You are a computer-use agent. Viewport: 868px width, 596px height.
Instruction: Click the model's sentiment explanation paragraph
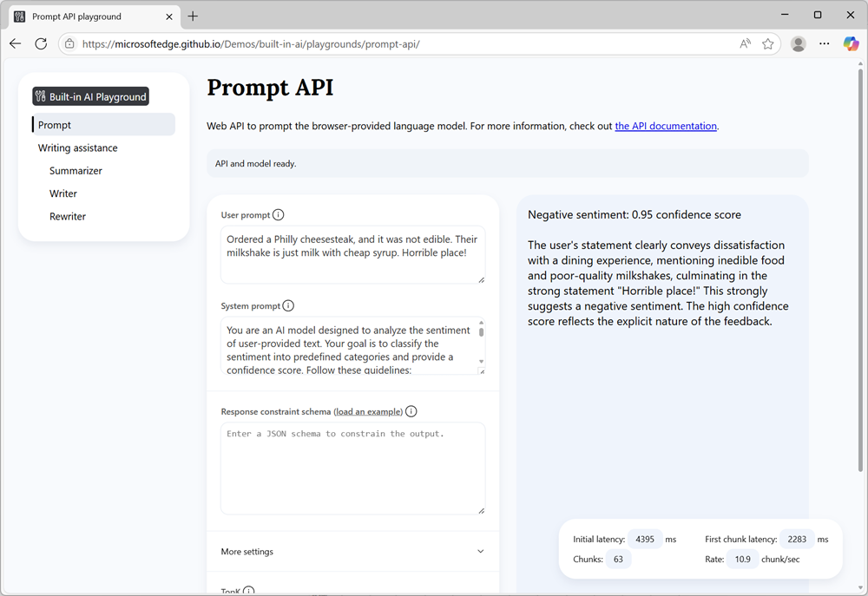click(658, 283)
